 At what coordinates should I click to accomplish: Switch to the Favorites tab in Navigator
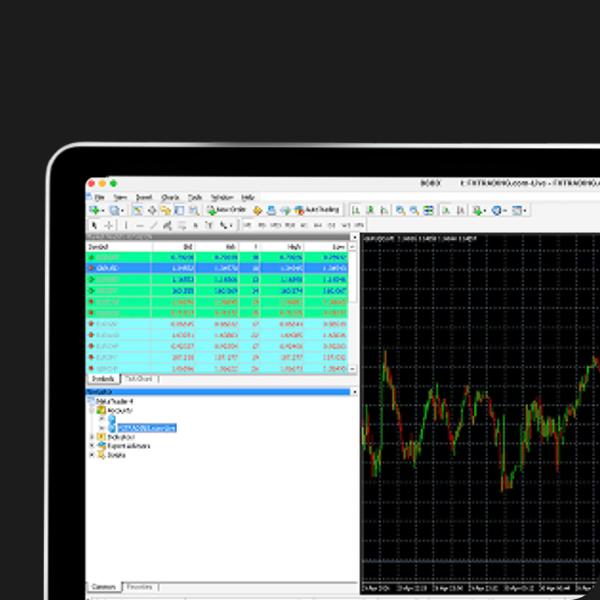139,587
